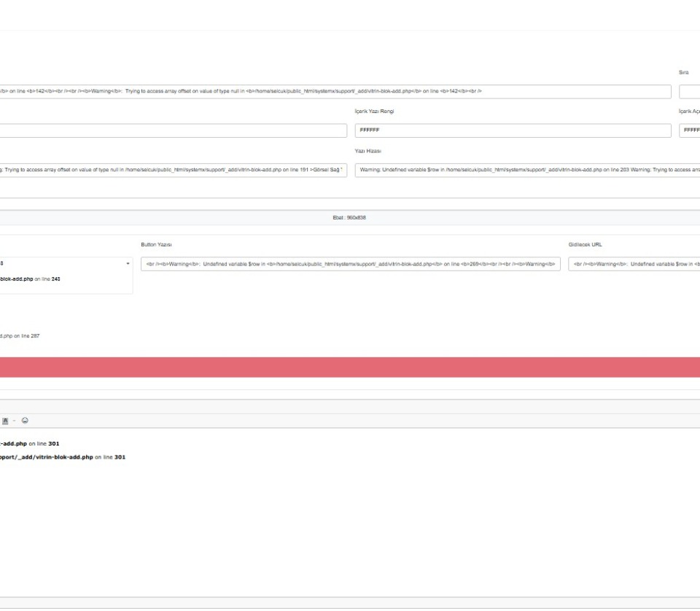Focus the empty field left of İçerik Yazı Rengi
Viewport: 700px width, 611px height.
(x=173, y=131)
